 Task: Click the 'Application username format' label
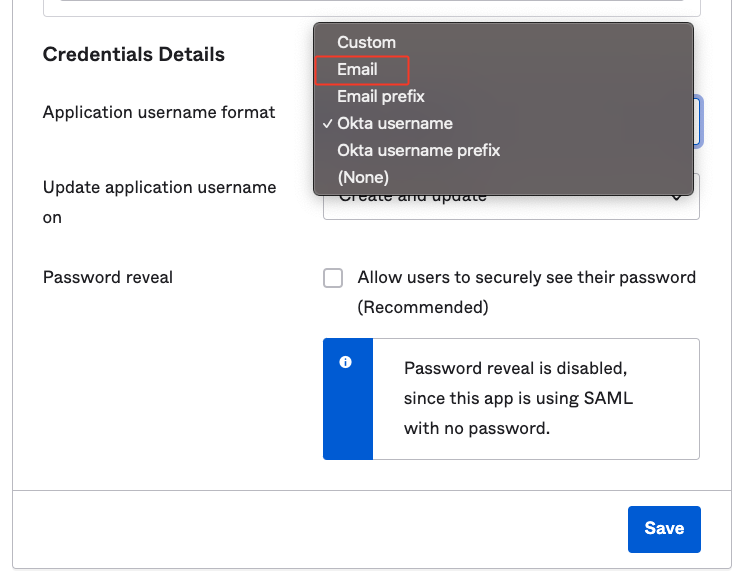[x=159, y=112]
